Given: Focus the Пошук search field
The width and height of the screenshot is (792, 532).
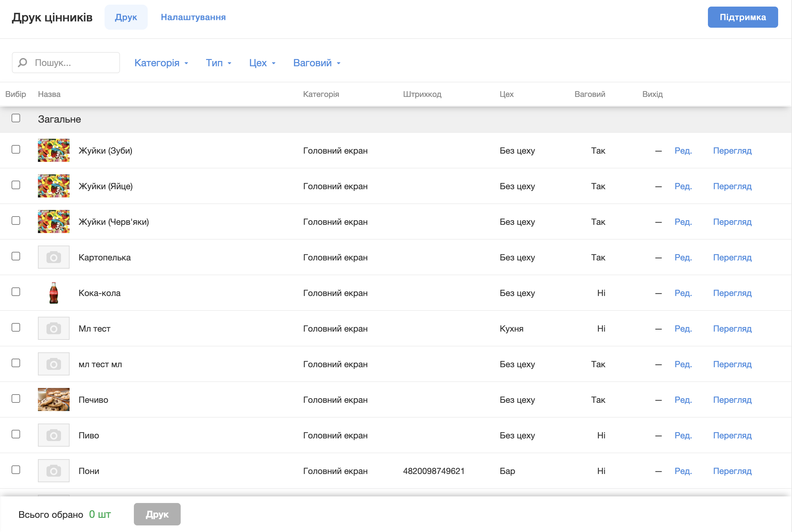Looking at the screenshot, I should tap(75, 63).
